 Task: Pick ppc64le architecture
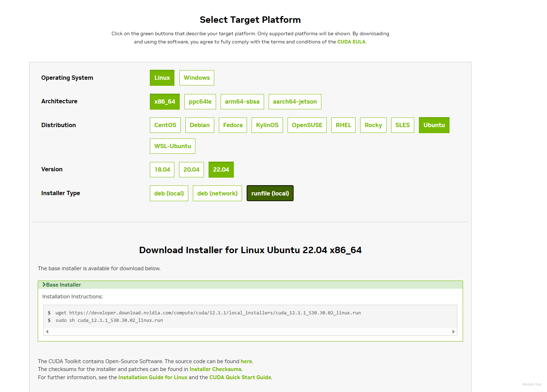click(200, 102)
